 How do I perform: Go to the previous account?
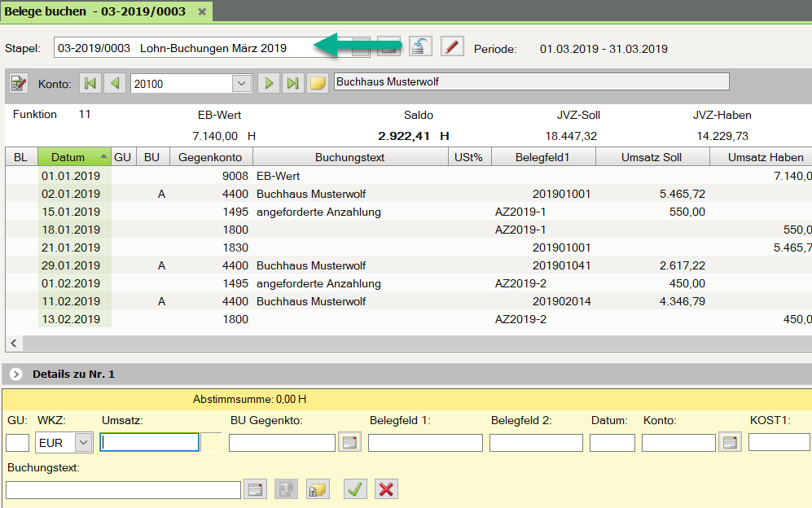tap(115, 83)
